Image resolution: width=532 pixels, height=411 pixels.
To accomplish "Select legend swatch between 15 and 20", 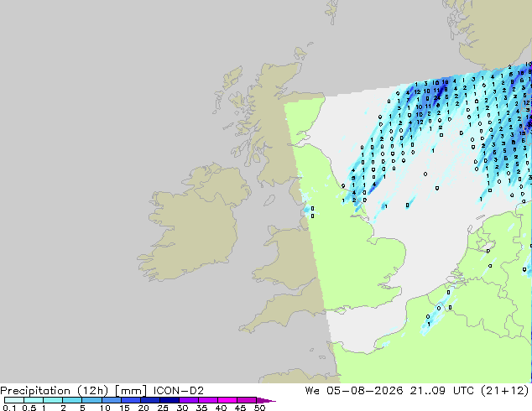I will (x=130, y=400).
